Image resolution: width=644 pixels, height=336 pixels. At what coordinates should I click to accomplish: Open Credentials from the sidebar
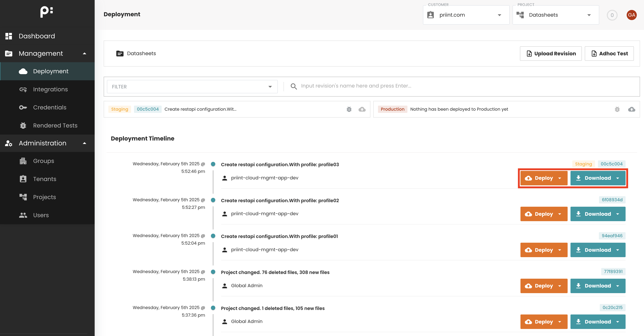tap(49, 107)
